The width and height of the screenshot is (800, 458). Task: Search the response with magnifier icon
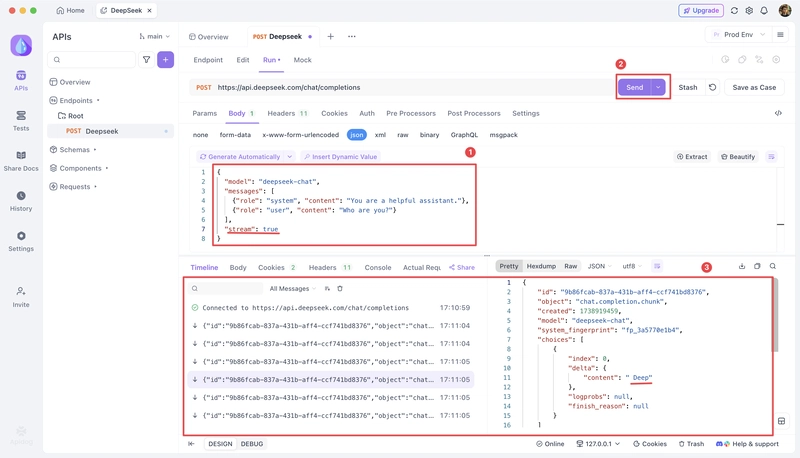pyautogui.click(x=773, y=266)
